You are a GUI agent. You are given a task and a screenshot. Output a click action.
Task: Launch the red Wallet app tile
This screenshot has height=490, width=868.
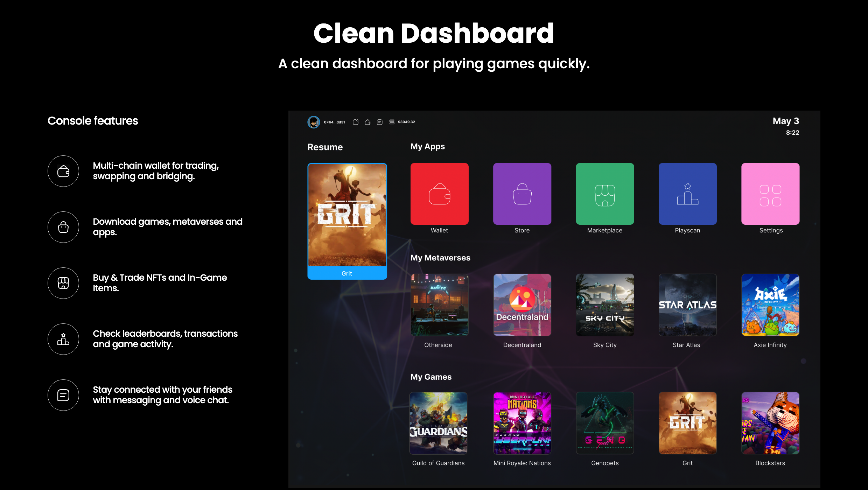pos(440,194)
